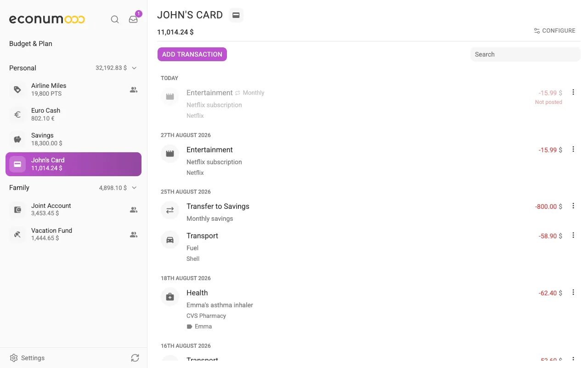Open menu for unposted Netflix transaction
This screenshot has height=368, width=588.
[x=573, y=92]
